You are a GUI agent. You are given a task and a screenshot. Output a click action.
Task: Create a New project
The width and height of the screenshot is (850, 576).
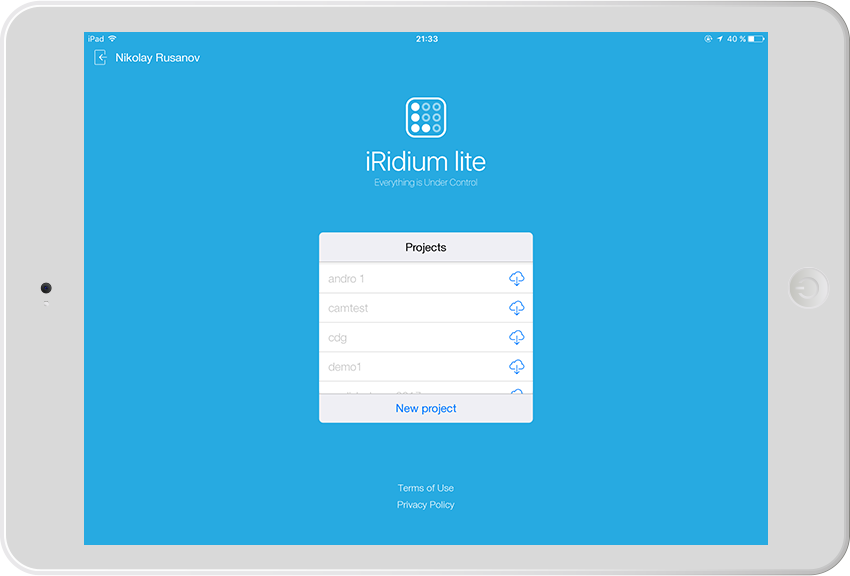coord(426,408)
